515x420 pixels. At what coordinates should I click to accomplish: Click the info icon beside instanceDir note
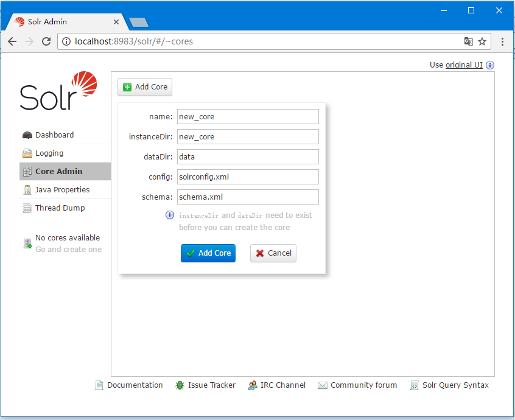(169, 215)
